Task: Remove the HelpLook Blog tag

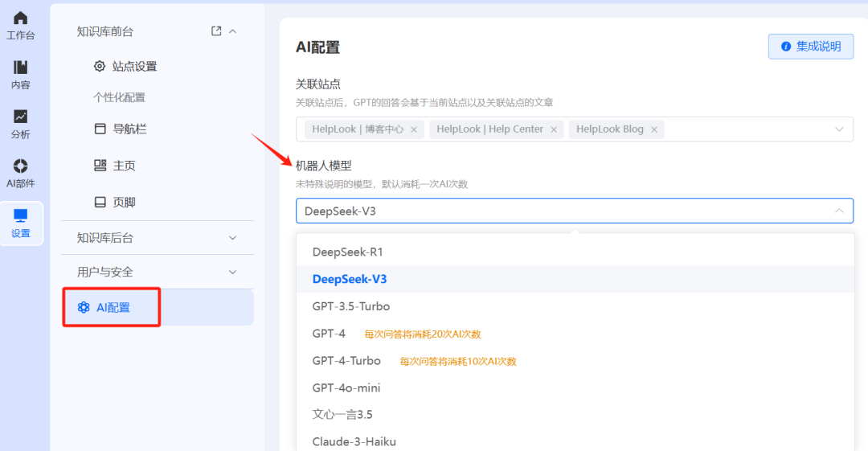Action: (653, 129)
